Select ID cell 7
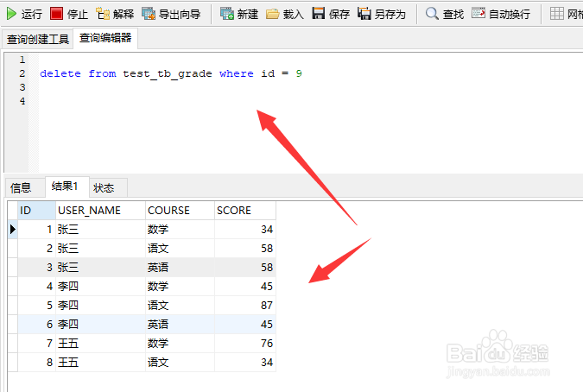The height and width of the screenshot is (392, 583). [36, 344]
